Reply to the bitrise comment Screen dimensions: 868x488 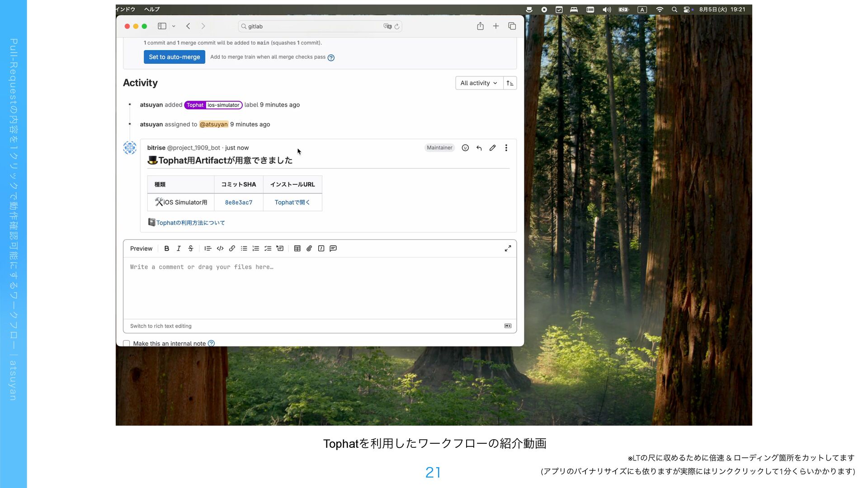pyautogui.click(x=479, y=148)
